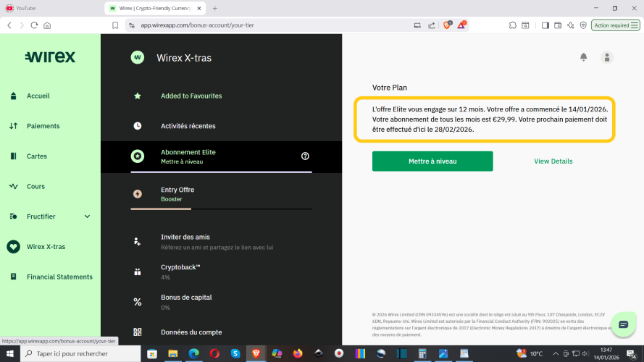Open File Explorer from taskbar

click(x=173, y=354)
